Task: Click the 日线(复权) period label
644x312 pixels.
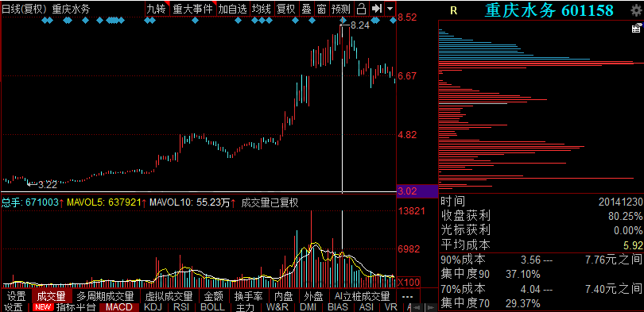Action: pos(24,9)
